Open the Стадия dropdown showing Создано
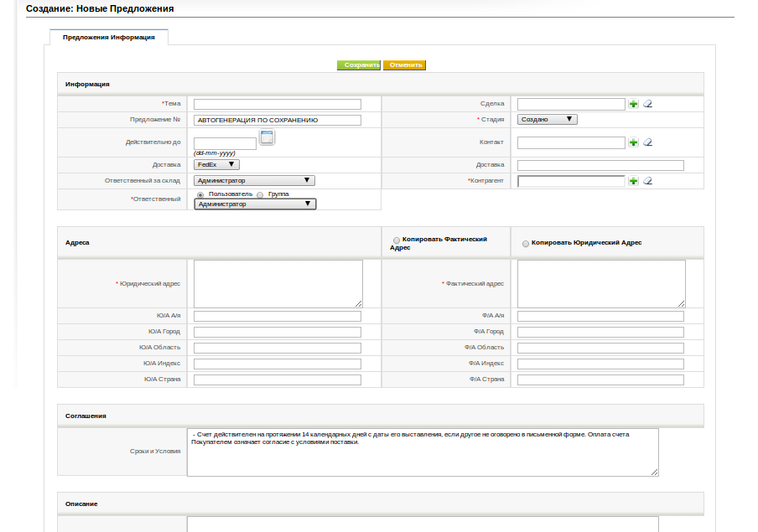The height and width of the screenshot is (532, 758). (548, 119)
